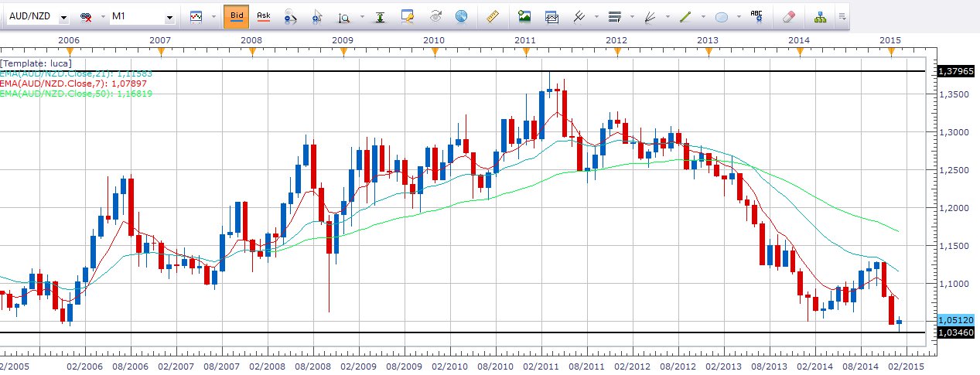The width and height of the screenshot is (980, 375).
Task: Toggle the Ask price button
Action: tap(264, 16)
